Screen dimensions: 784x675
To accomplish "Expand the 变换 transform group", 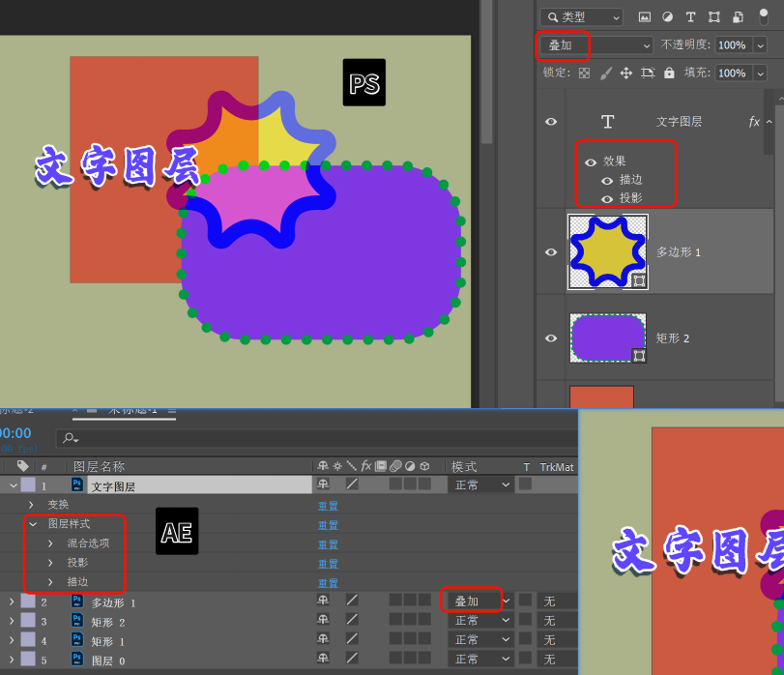I will [31, 505].
